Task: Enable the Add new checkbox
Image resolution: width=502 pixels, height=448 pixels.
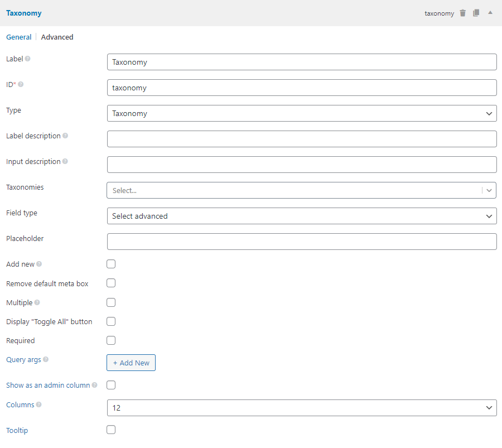Action: [111, 264]
